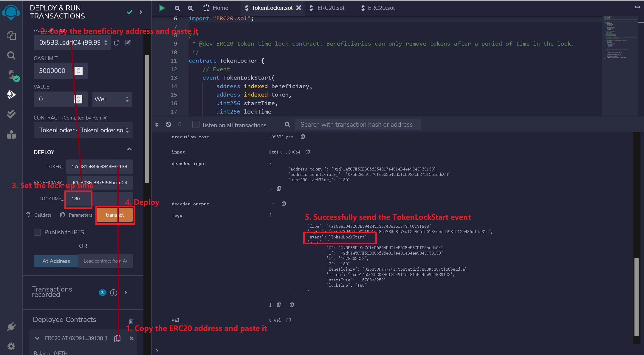The image size is (644, 355).
Task: Copy the ERC20 deployed contract address
Action: [117, 338]
